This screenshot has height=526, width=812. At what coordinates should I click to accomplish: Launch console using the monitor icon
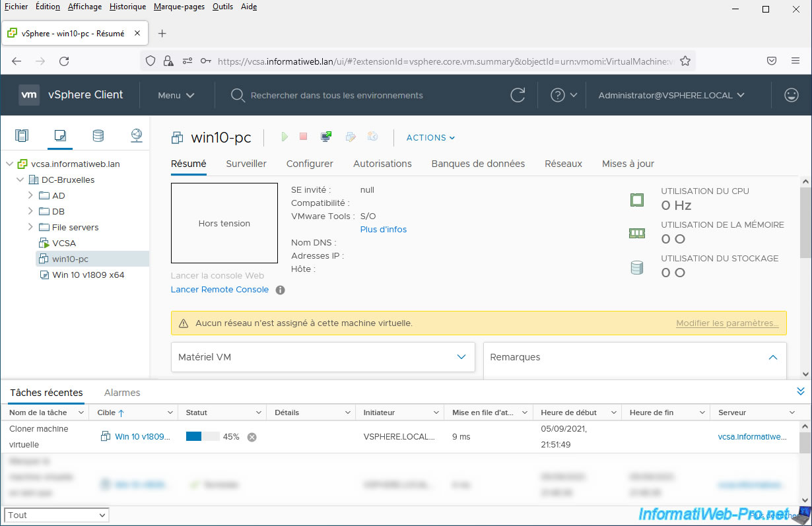pos(326,137)
